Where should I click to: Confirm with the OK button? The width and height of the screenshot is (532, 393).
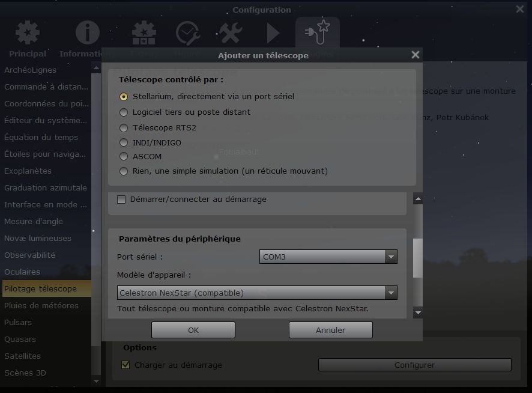193,329
